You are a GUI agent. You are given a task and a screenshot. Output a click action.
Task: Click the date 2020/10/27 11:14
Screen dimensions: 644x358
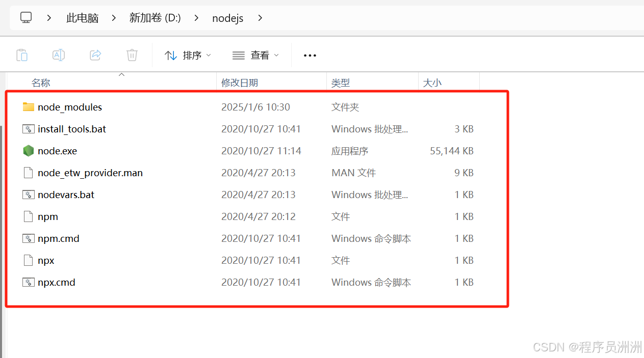pyautogui.click(x=261, y=151)
